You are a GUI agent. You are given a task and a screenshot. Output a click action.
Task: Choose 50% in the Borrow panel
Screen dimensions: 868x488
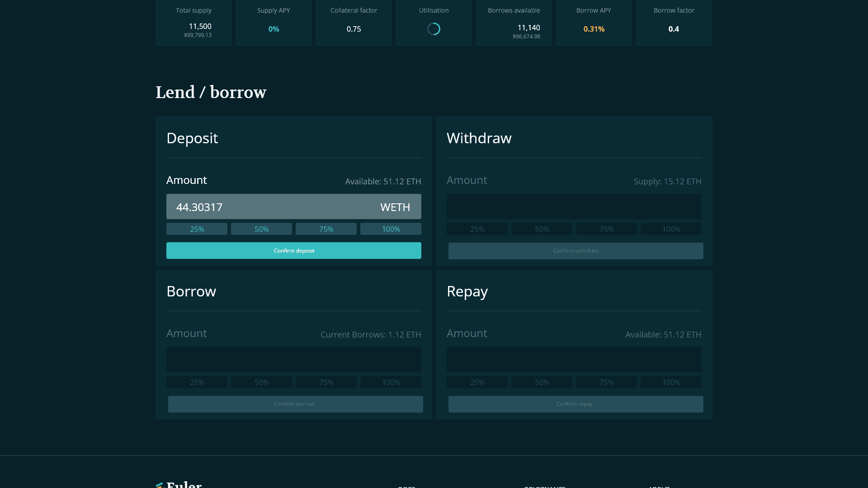[261, 382]
